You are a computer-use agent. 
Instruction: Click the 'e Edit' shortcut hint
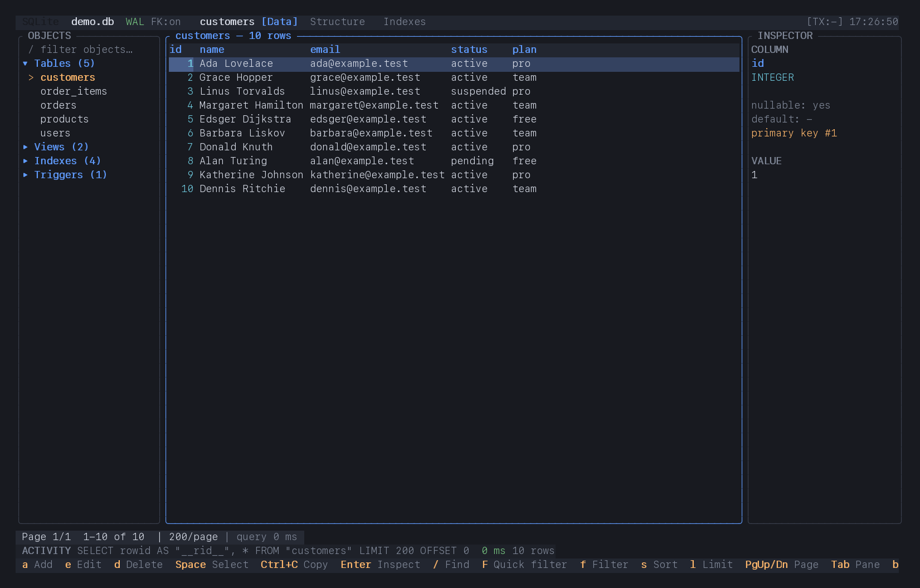(83, 565)
